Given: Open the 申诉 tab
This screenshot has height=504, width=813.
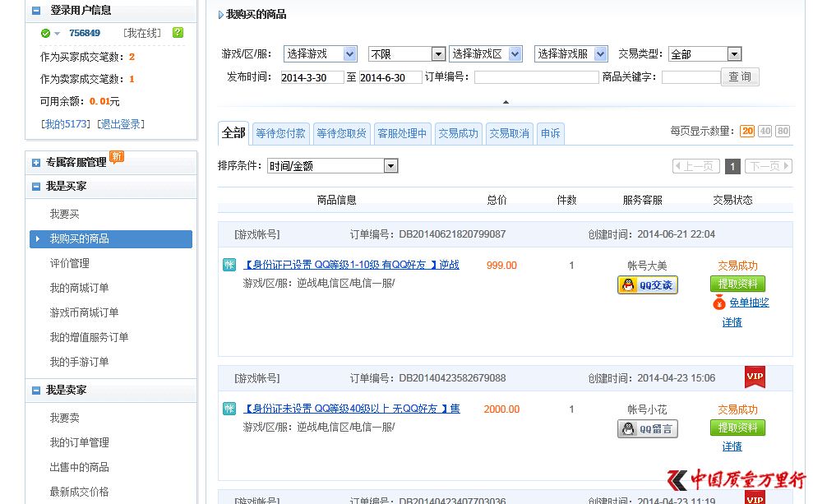Looking at the screenshot, I should point(550,132).
